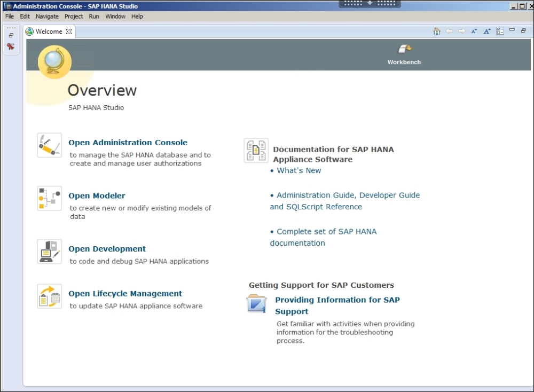Click the Modeler diagram icon
Screen dimensions: 534x392
coord(49,199)
